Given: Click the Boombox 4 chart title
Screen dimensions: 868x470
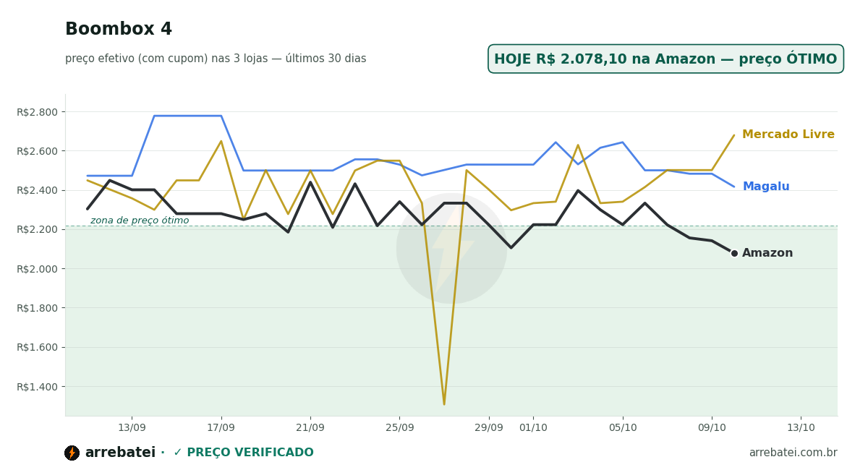Looking at the screenshot, I should coord(119,30).
